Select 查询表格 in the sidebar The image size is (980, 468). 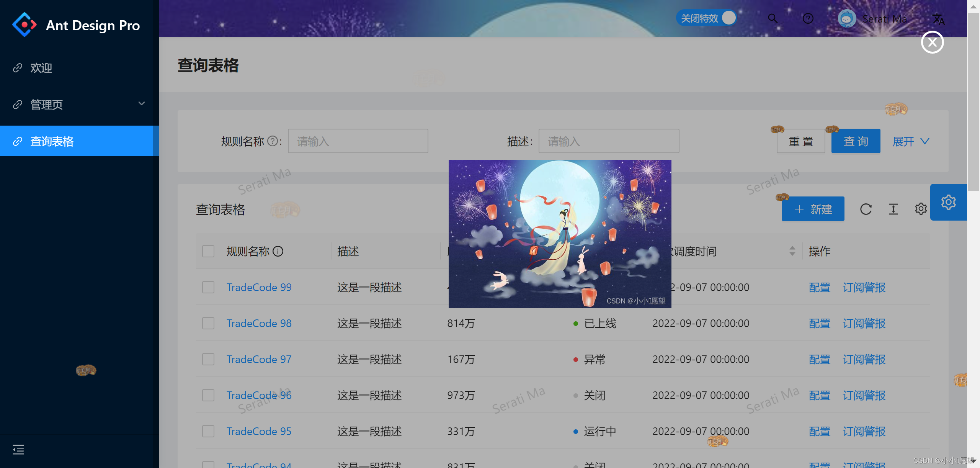point(52,141)
